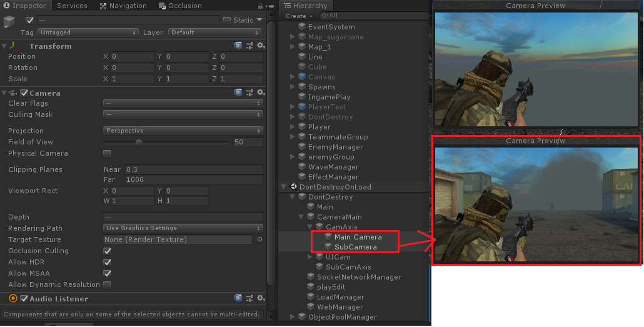644x327 pixels.
Task: Click the WebManager cube icon
Action: point(311,307)
